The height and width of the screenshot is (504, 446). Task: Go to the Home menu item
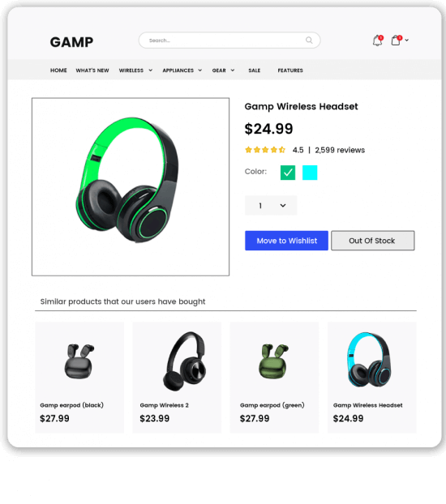(58, 70)
